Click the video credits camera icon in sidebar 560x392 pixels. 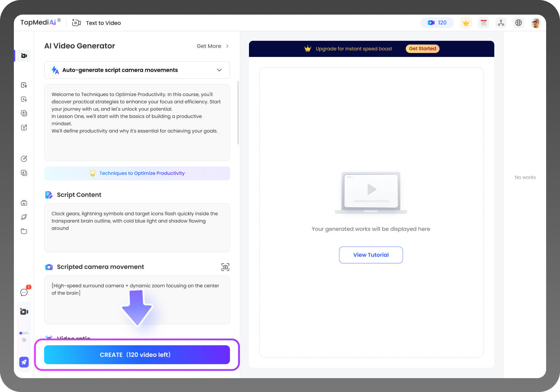tap(24, 311)
